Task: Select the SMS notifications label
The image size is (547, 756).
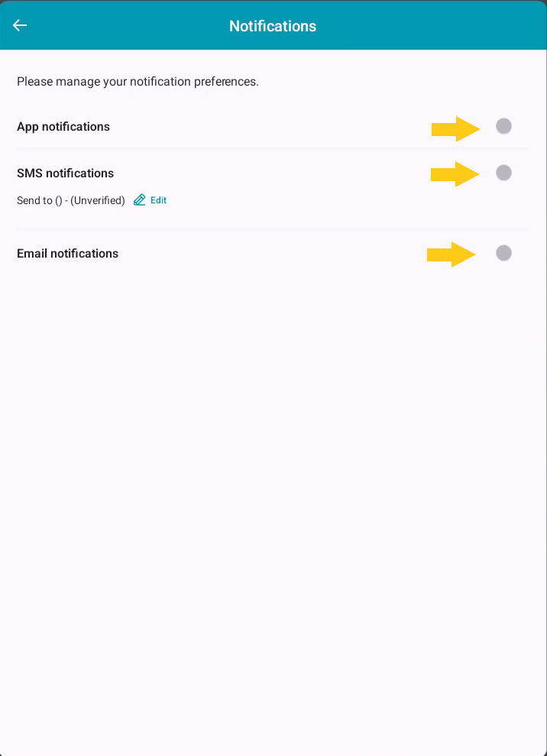Action: point(65,173)
